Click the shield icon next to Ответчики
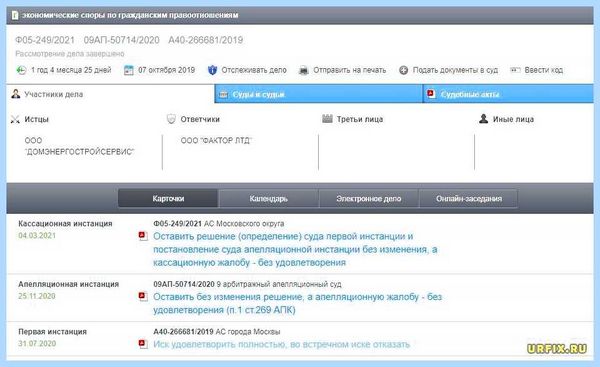Image resolution: width=600 pixels, height=367 pixels. 171,119
